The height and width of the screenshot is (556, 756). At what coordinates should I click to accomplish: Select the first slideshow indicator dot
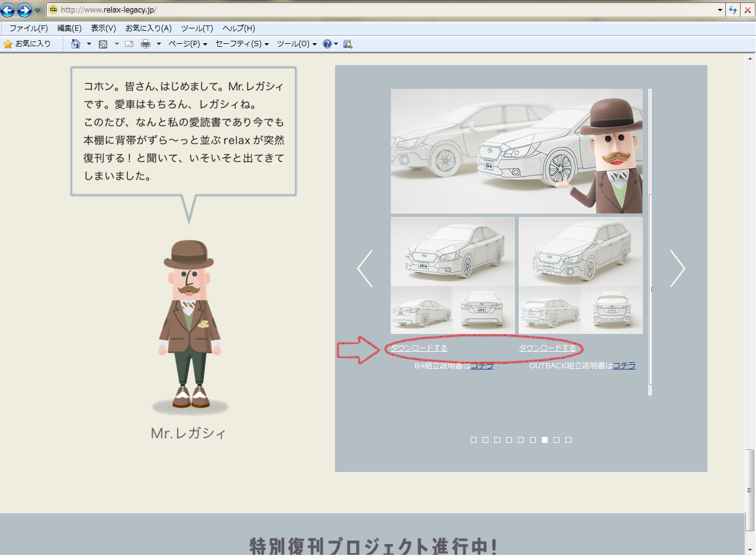pyautogui.click(x=474, y=440)
